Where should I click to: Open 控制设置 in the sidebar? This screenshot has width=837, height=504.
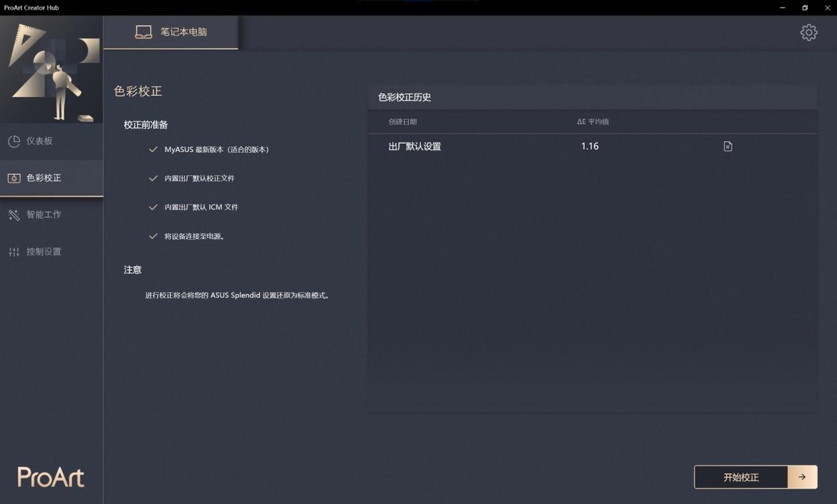(52, 252)
